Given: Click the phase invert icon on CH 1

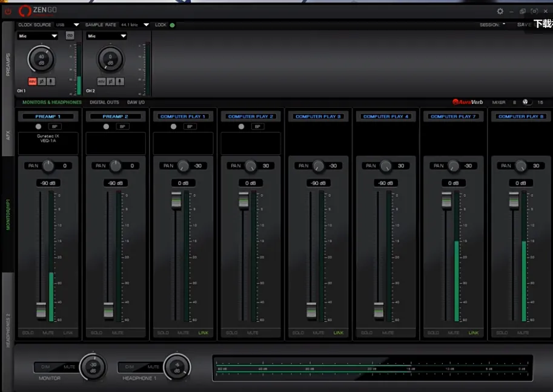Looking at the screenshot, I should click(x=42, y=81).
